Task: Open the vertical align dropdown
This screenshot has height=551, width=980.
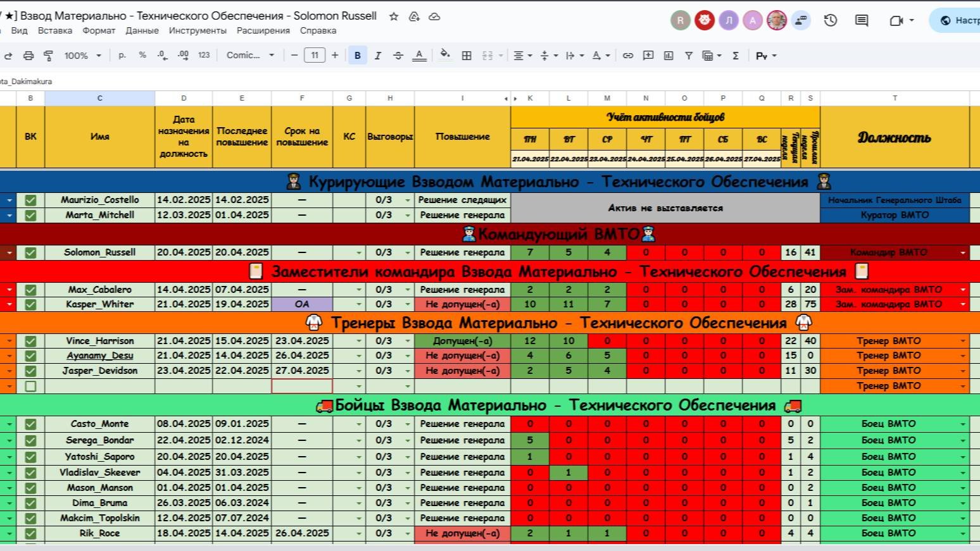Action: click(x=549, y=56)
